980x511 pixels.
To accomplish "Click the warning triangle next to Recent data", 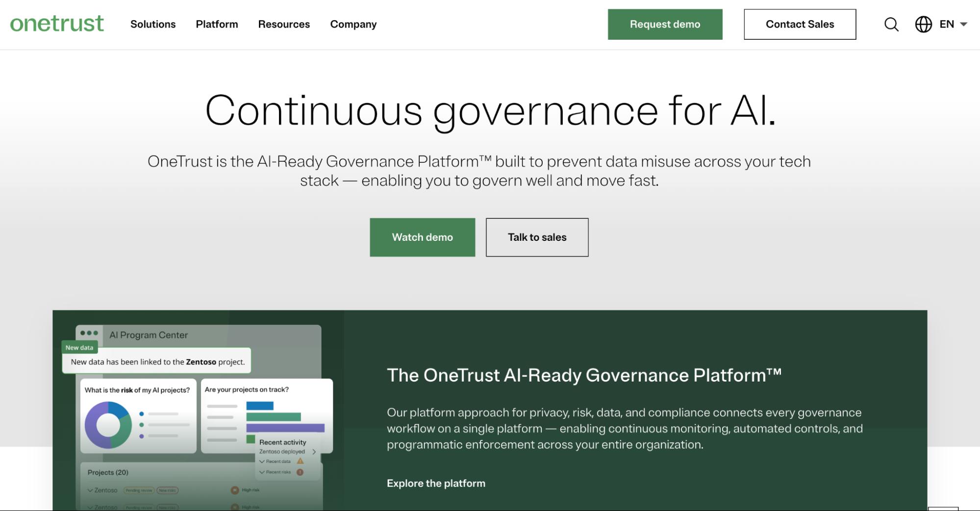I will click(300, 461).
